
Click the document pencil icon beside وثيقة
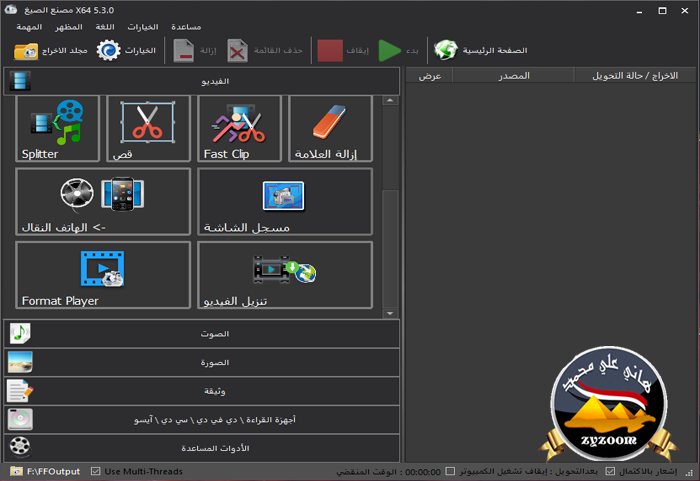coord(20,391)
